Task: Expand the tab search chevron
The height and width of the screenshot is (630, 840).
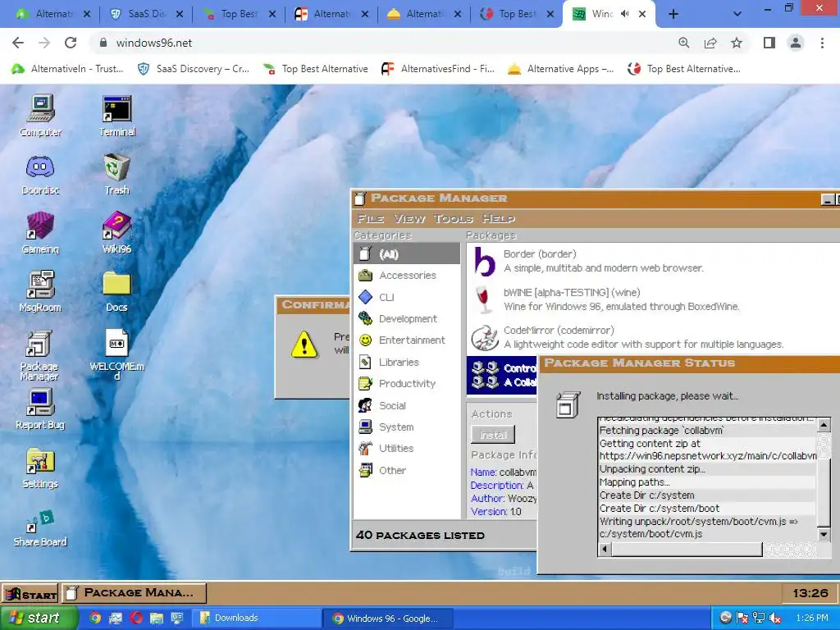Action: (x=737, y=15)
